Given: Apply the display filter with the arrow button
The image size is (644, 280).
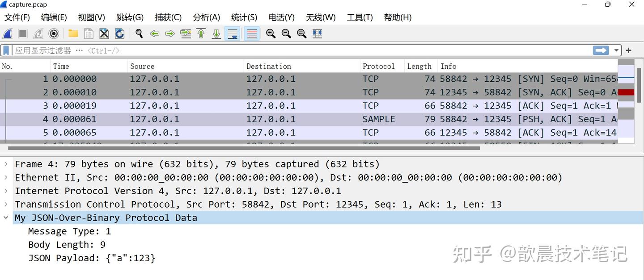Looking at the screenshot, I should coord(601,50).
